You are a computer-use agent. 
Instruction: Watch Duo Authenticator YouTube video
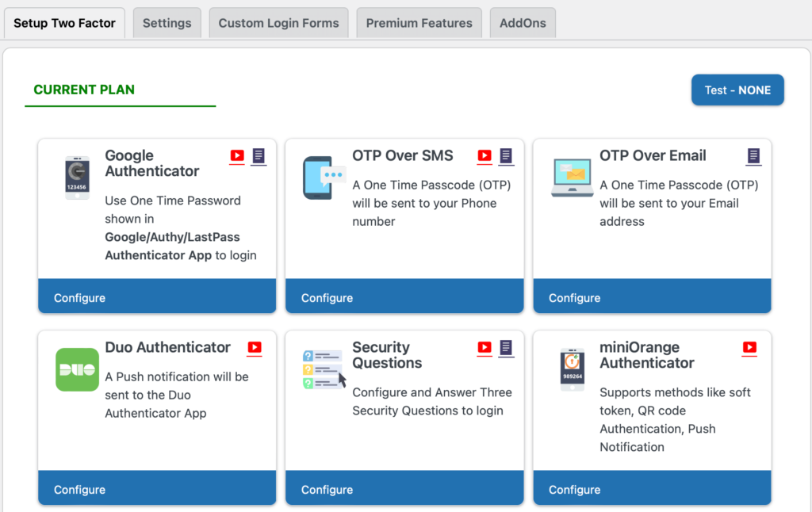[255, 347]
